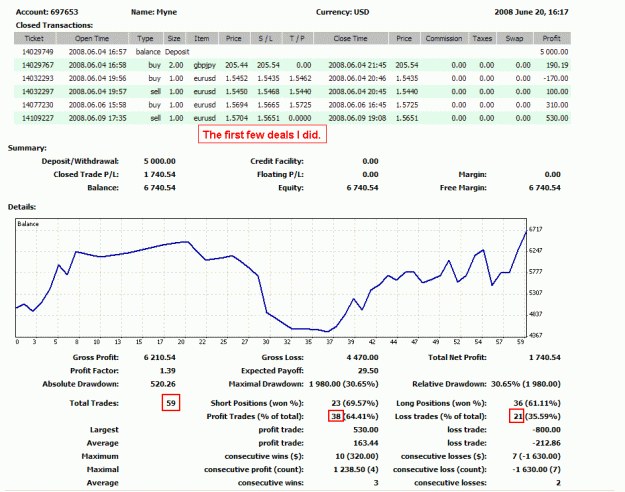This screenshot has height=492, width=625.
Task: Click open time 2008.06.09 17:35
Action: click(98, 118)
